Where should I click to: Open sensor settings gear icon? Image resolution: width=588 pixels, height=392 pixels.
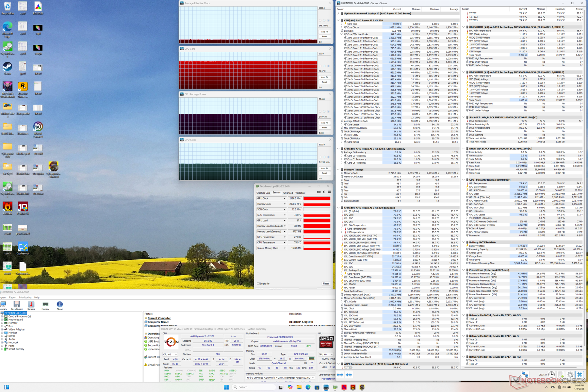pyautogui.click(x=570, y=375)
